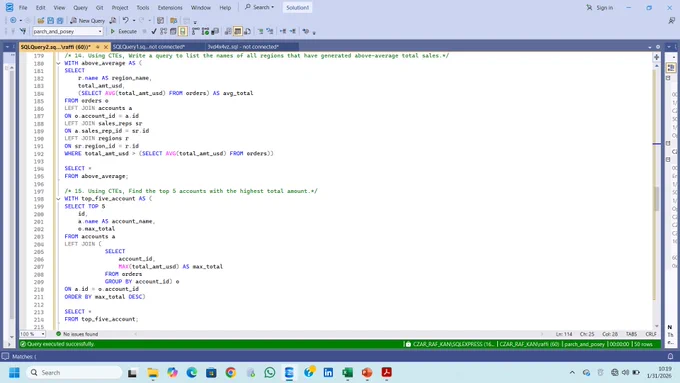Toggle IntelliSense Enabled in the toolbar

tap(183, 31)
